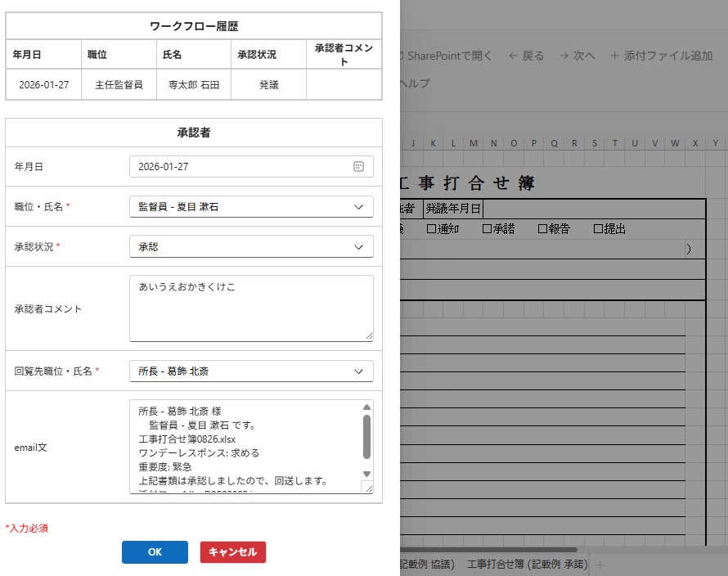Check the 提出 checkbox in the sheet

point(598,229)
